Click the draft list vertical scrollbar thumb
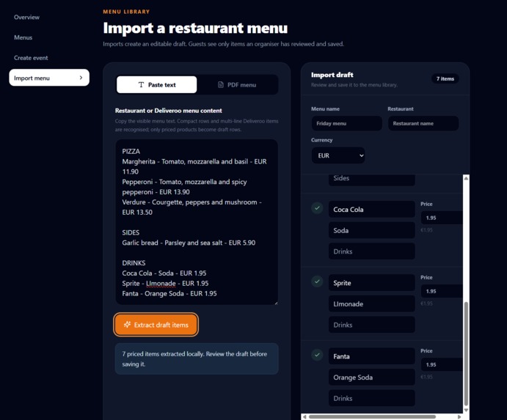Screen dimensions: 507x420 point(466,353)
